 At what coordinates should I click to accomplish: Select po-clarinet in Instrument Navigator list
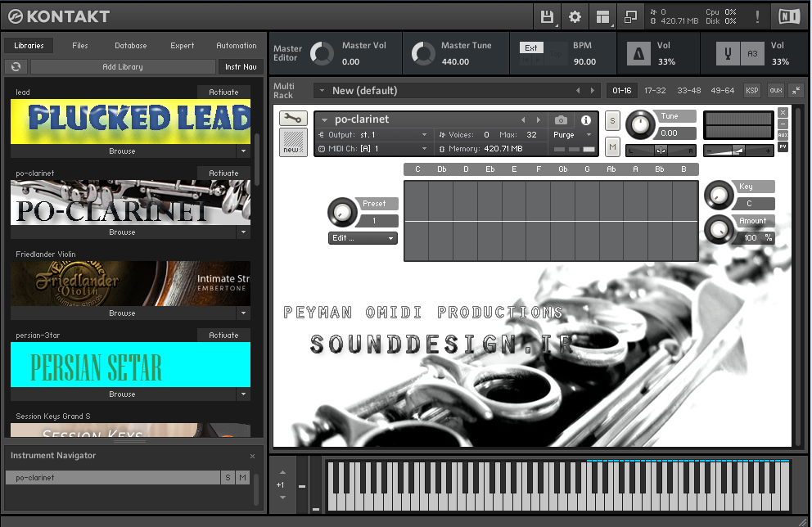113,478
